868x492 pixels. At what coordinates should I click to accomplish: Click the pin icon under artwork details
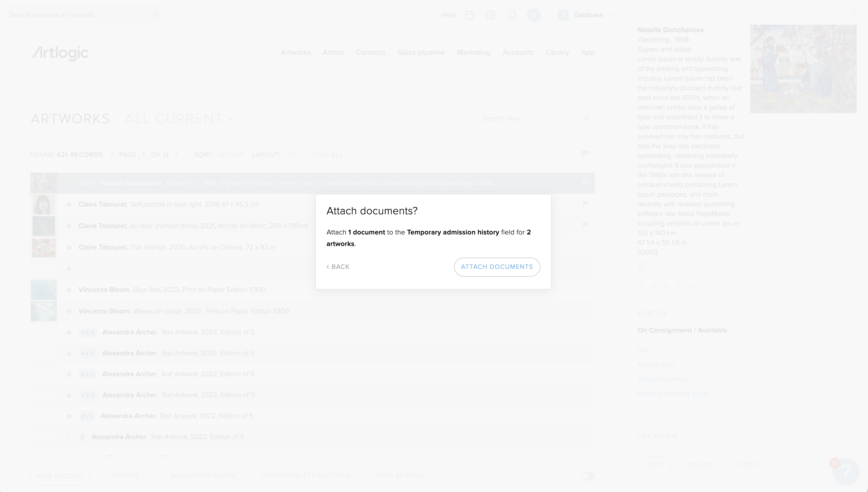coord(641,266)
